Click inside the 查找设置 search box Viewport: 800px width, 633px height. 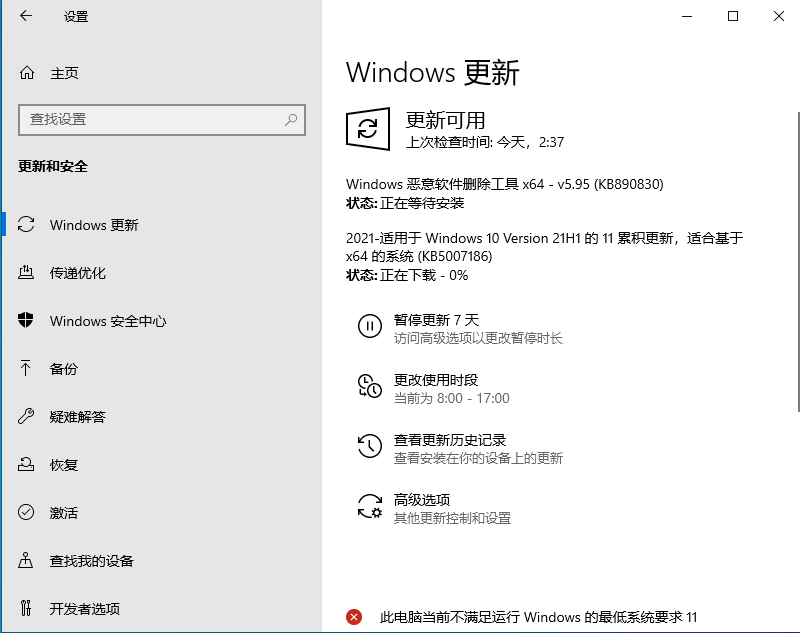[160, 119]
